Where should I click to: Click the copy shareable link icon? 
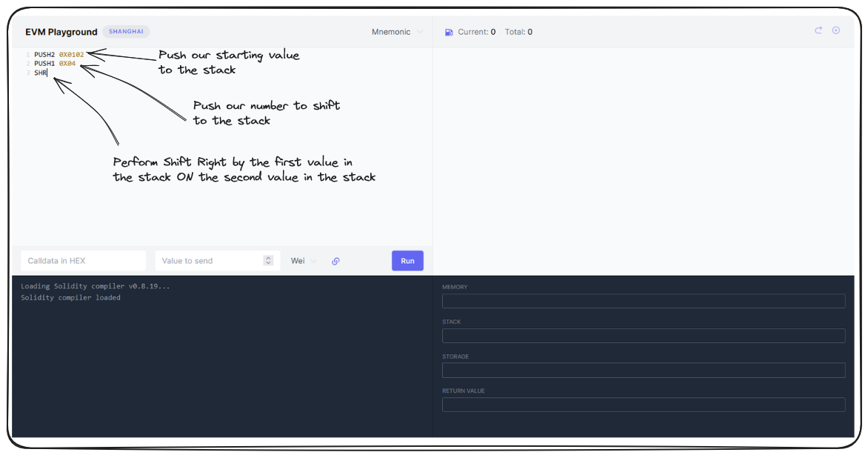pyautogui.click(x=335, y=261)
